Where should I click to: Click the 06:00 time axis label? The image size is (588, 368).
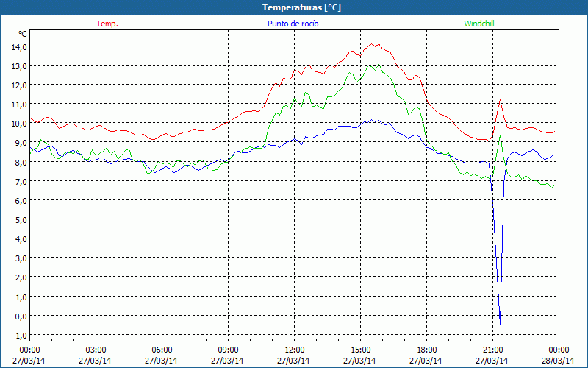(162, 350)
